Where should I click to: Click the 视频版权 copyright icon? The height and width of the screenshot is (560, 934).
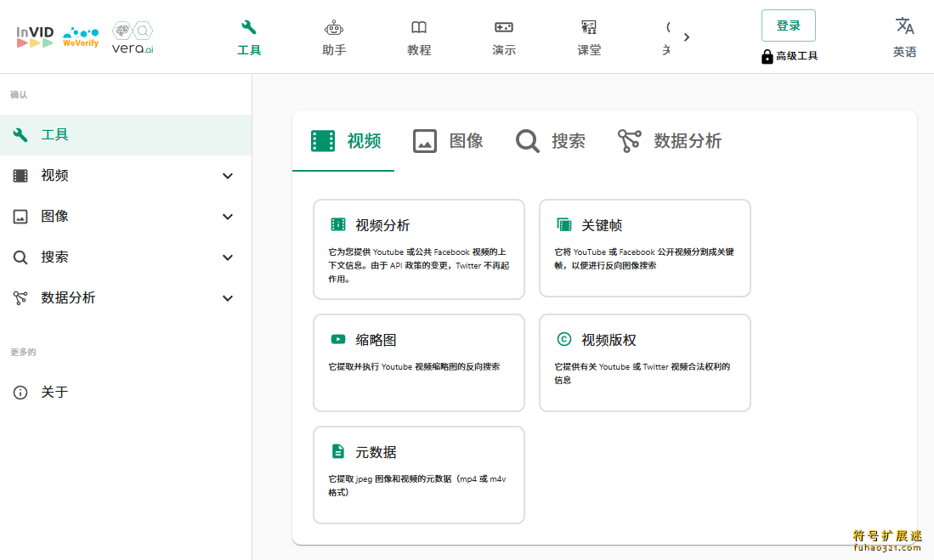click(x=563, y=339)
